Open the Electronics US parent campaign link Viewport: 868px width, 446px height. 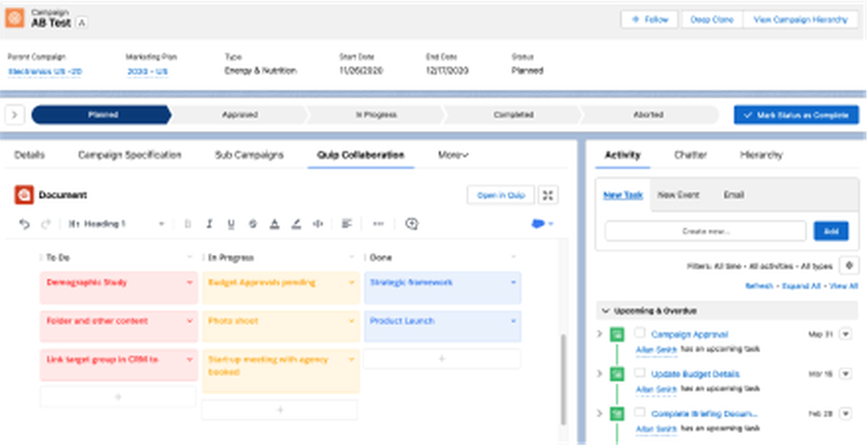(45, 72)
